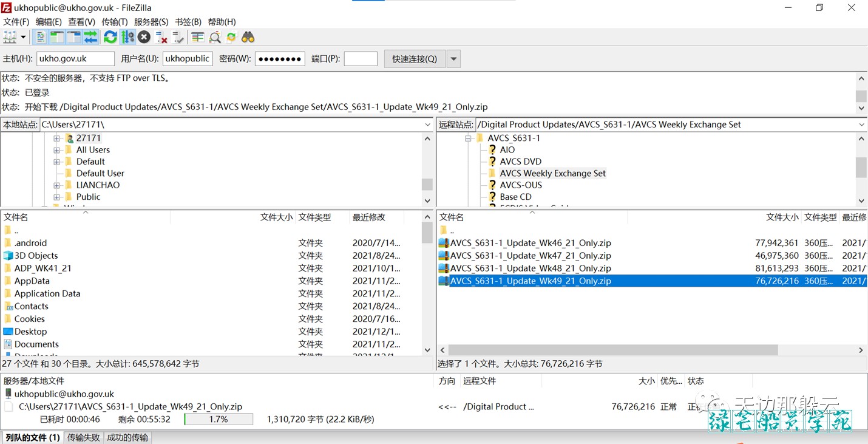Select AVCS DVD remote folder

click(521, 162)
